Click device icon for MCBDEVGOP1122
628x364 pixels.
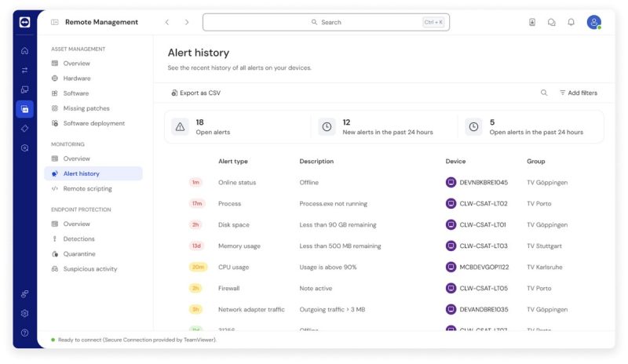pos(451,267)
